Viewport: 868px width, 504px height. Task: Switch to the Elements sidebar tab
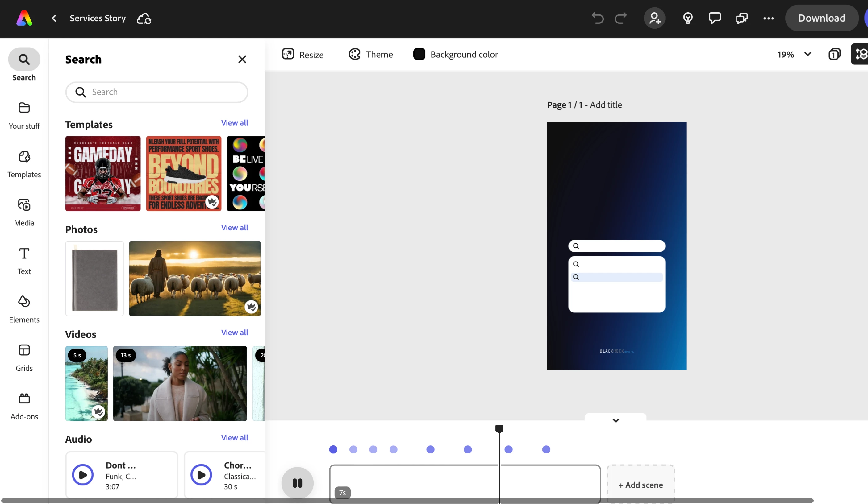coord(24,308)
